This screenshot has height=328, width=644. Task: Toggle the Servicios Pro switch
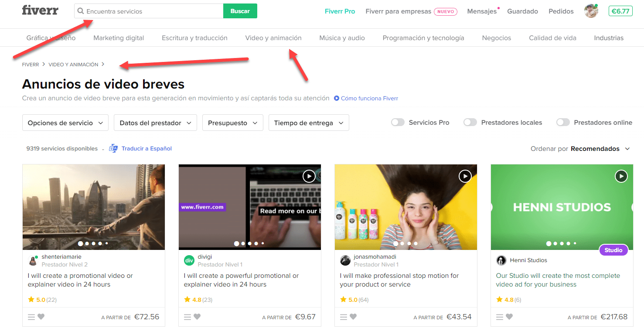coord(398,123)
